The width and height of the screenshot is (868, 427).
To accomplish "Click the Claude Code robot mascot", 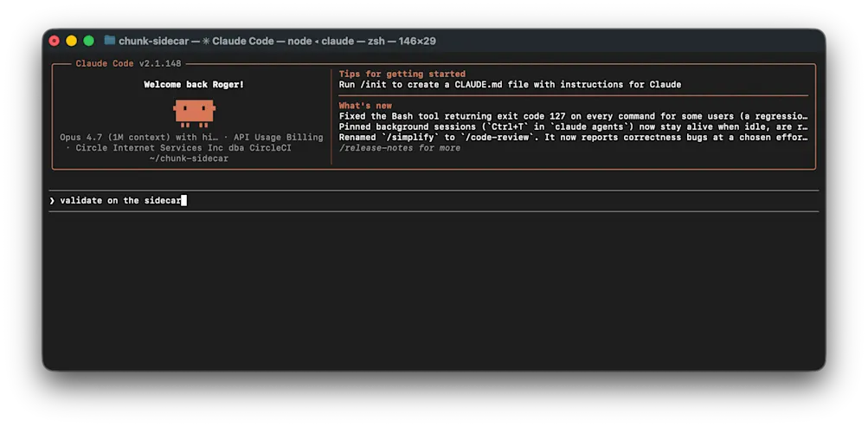I will (x=195, y=113).
